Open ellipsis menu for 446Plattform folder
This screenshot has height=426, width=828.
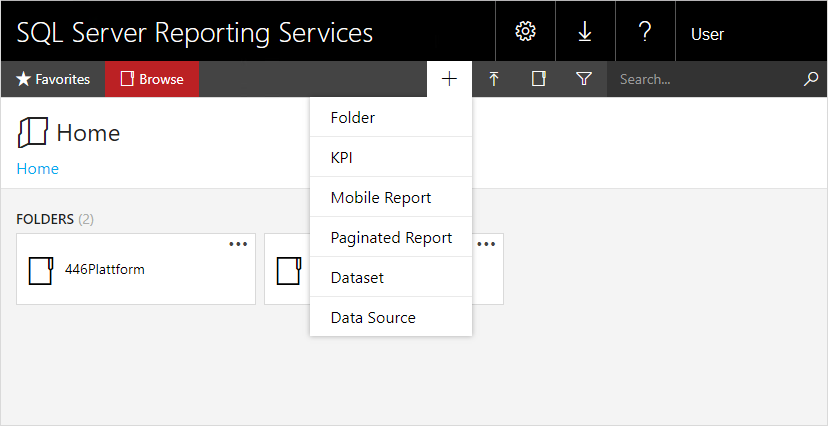[238, 244]
